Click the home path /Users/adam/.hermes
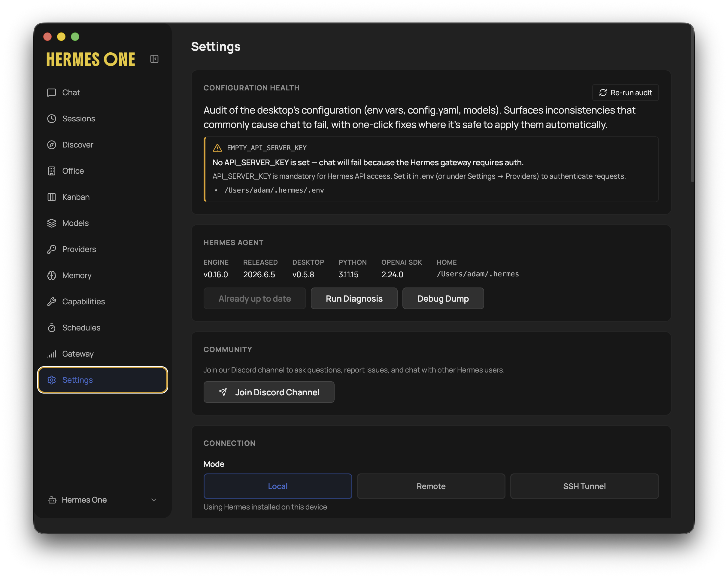This screenshot has width=728, height=578. tap(478, 274)
